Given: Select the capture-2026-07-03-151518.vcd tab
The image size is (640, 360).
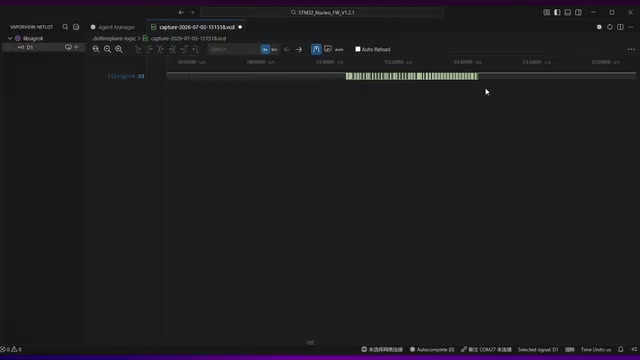Looking at the screenshot, I should [x=196, y=27].
